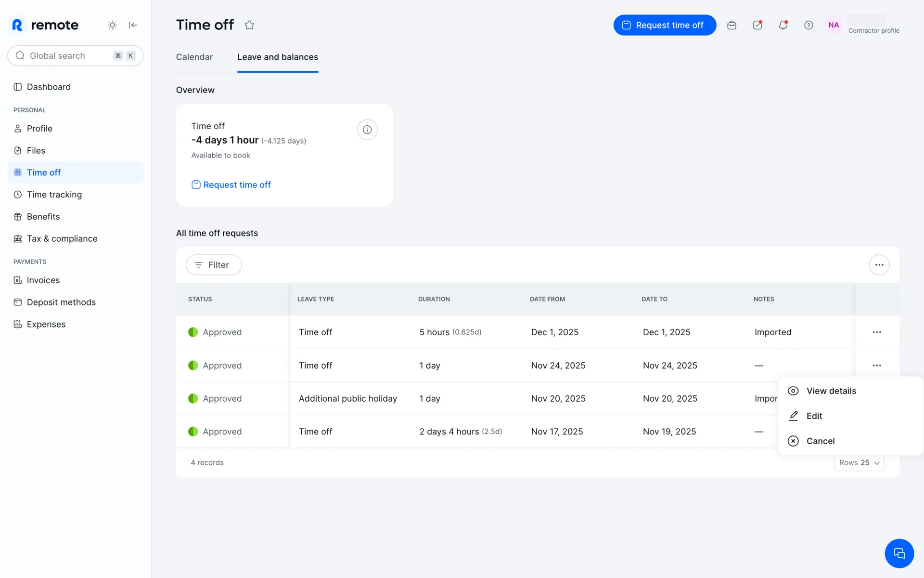Screen dimensions: 924x578
Task: Open the notifications bell
Action: [783, 25]
